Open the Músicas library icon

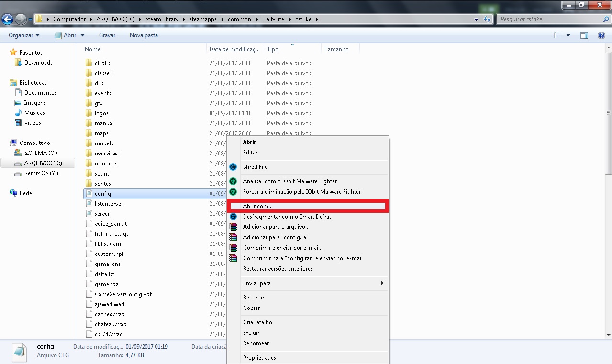point(18,113)
